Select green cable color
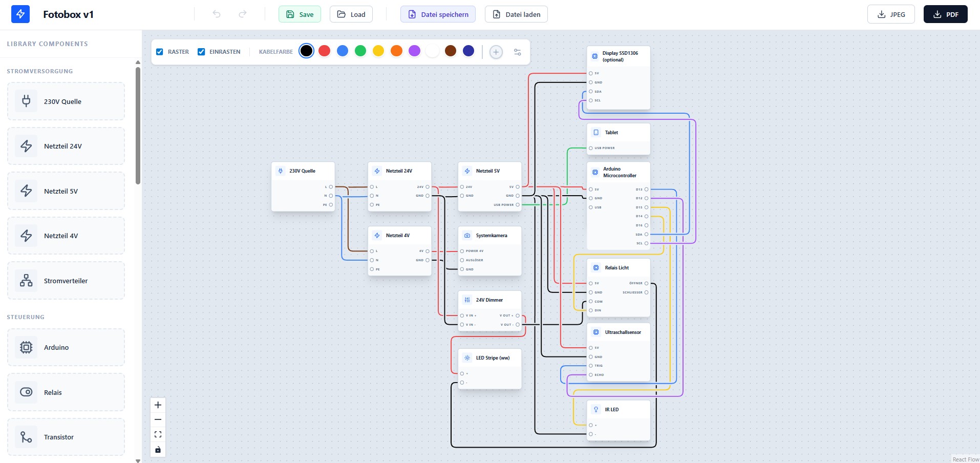 [x=360, y=51]
